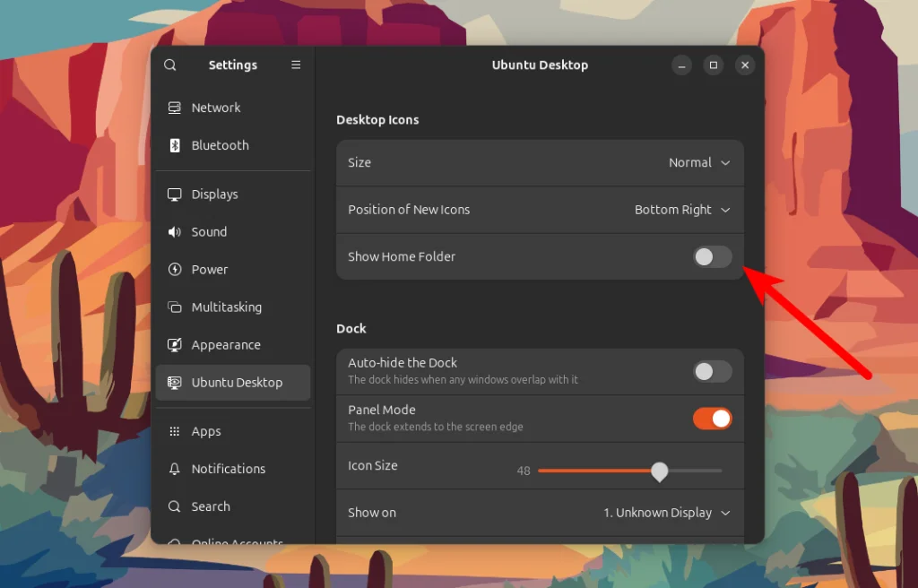
Task: Open the Settings hamburger menu
Action: pos(296,65)
